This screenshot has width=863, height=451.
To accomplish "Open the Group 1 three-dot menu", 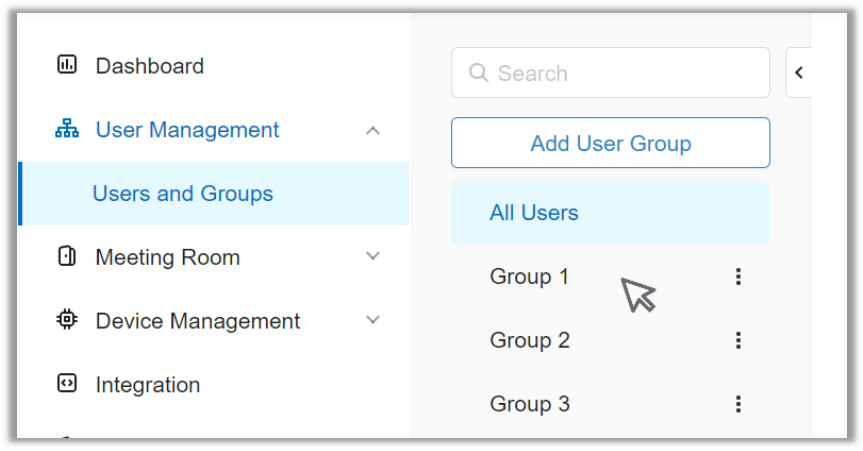I will click(738, 277).
